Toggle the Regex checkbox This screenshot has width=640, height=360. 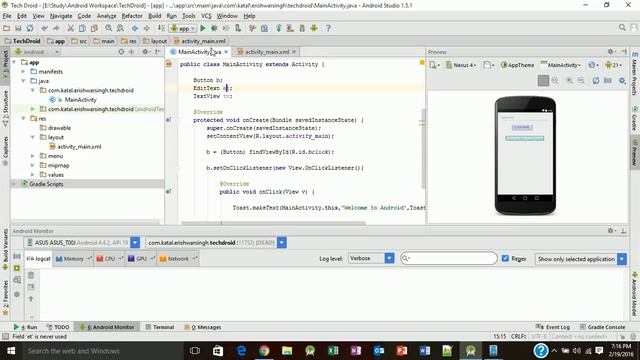pos(505,258)
